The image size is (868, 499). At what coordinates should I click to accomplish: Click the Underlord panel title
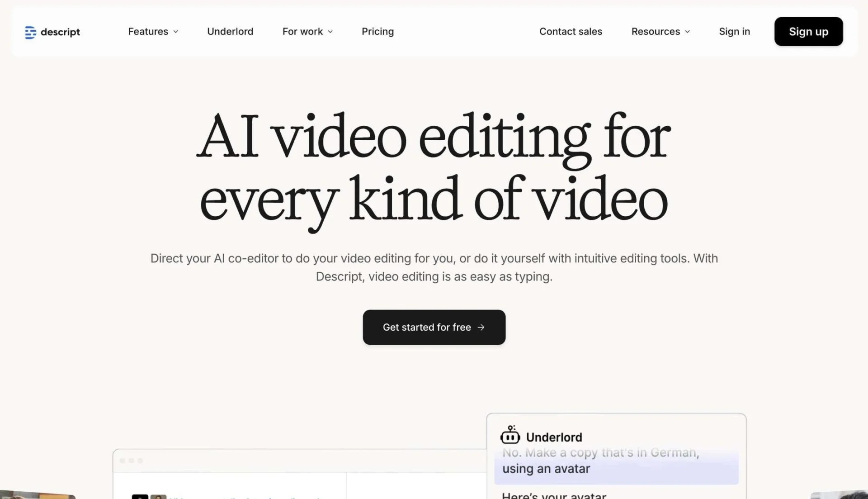click(x=554, y=437)
